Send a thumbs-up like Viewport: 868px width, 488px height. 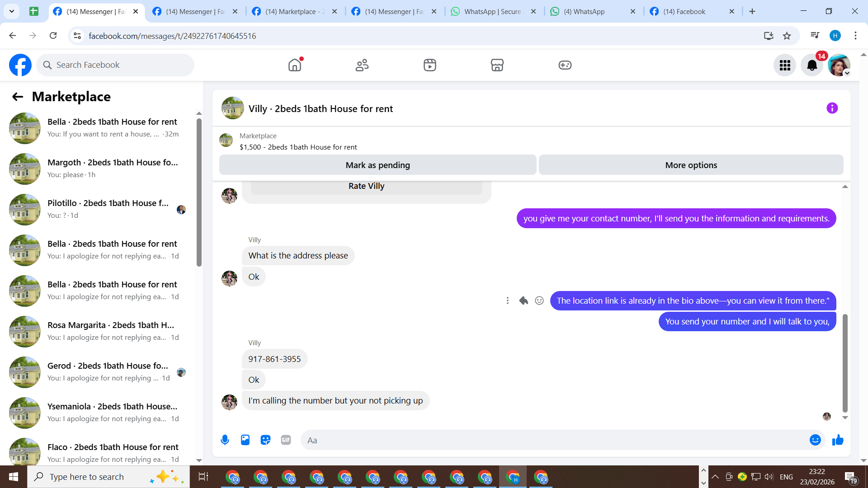click(x=838, y=440)
